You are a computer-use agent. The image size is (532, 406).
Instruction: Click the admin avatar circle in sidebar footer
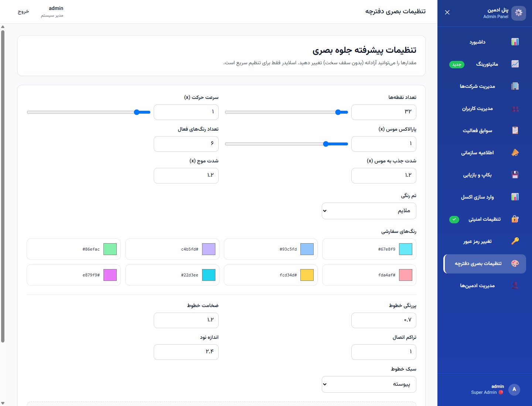click(x=514, y=389)
